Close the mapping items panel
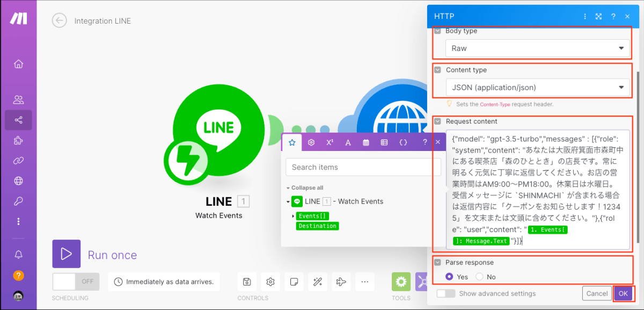This screenshot has width=644, height=310. 437,142
